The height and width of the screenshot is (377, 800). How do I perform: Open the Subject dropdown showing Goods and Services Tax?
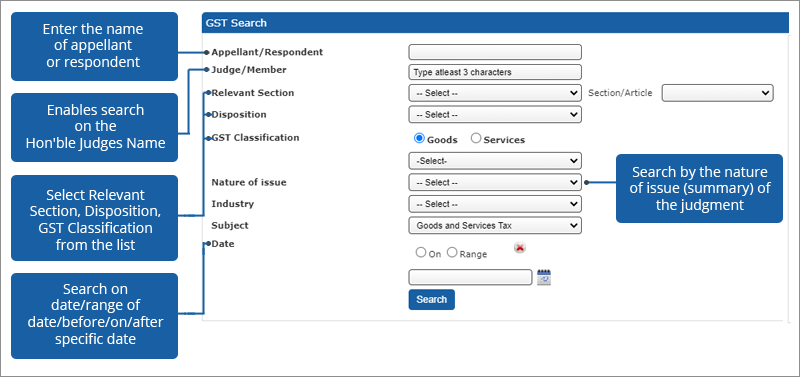[495, 225]
